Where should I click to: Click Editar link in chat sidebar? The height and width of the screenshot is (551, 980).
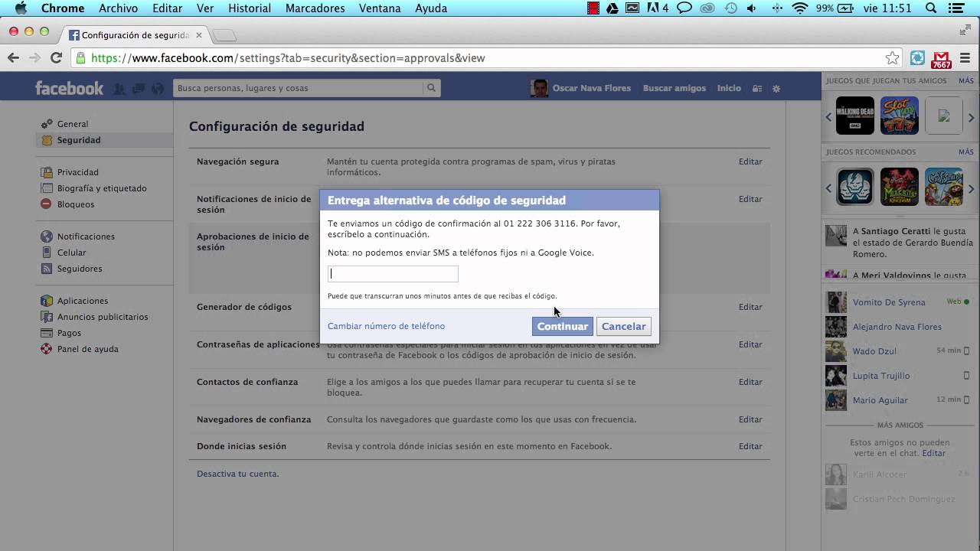tap(933, 453)
